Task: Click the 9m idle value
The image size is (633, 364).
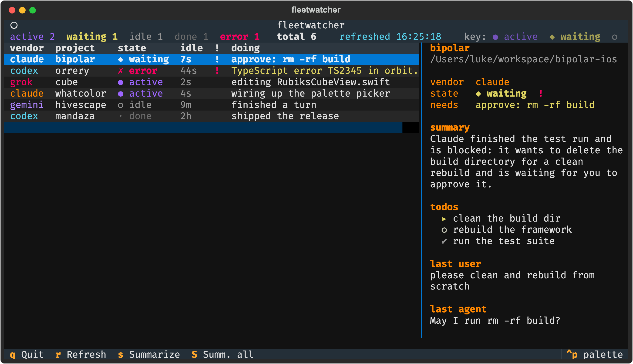Action: tap(186, 105)
